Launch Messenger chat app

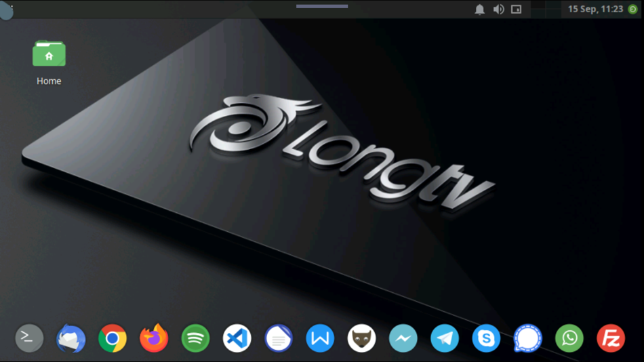pos(403,338)
